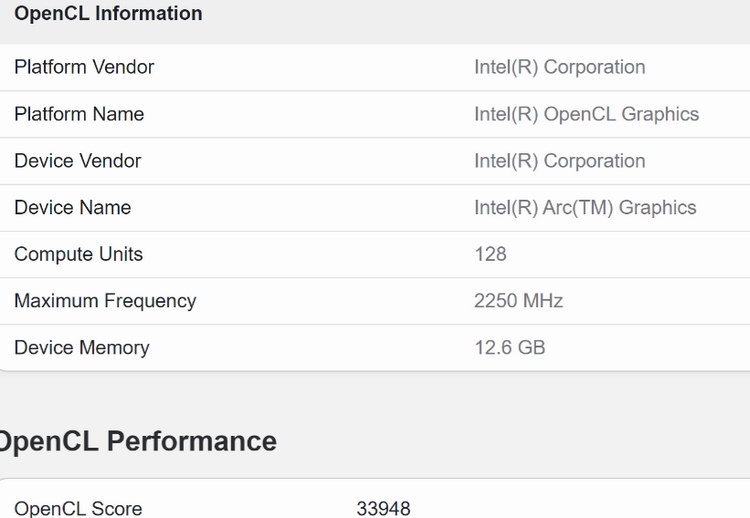The height and width of the screenshot is (518, 750).
Task: Click the 33948 score value
Action: (x=383, y=508)
